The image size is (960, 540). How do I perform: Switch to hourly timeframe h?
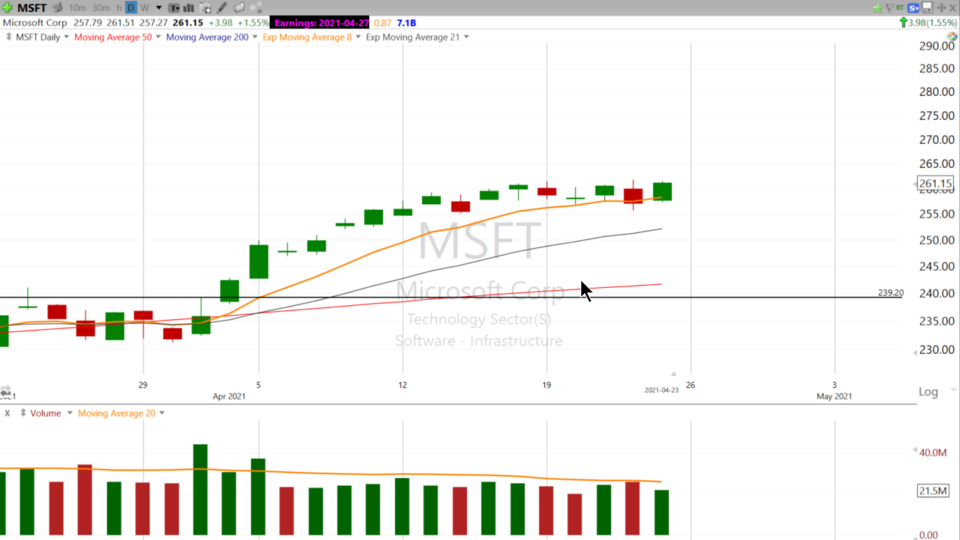pyautogui.click(x=119, y=8)
